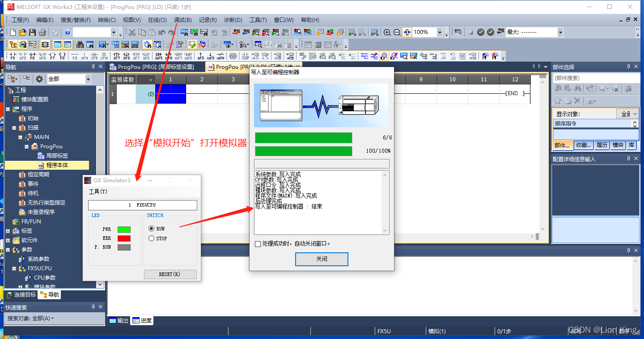Select 程序本体 in project tree
The height and width of the screenshot is (339, 644).
[x=57, y=165]
